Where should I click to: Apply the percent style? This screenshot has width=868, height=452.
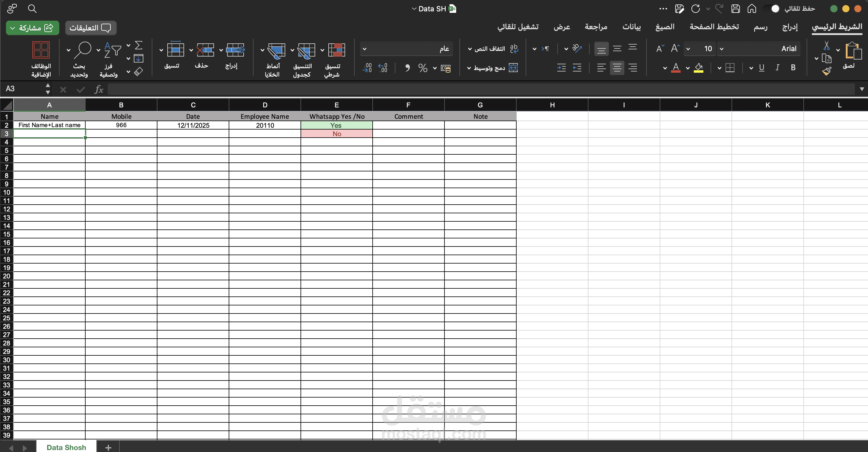coord(423,68)
